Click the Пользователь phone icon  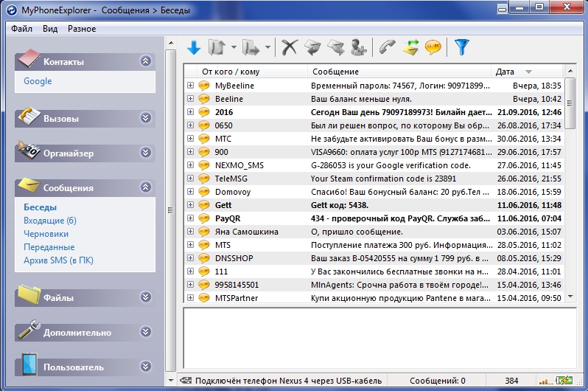(29, 364)
